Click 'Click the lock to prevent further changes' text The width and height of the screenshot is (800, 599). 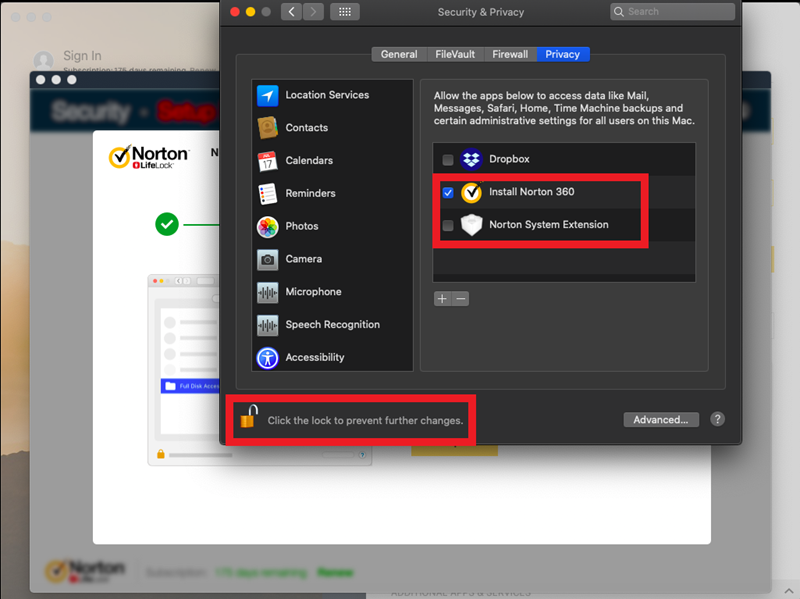tap(365, 420)
